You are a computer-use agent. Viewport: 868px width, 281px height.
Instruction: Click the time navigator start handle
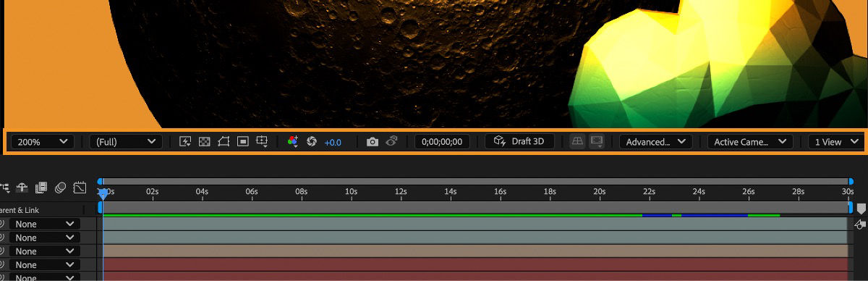point(101,181)
